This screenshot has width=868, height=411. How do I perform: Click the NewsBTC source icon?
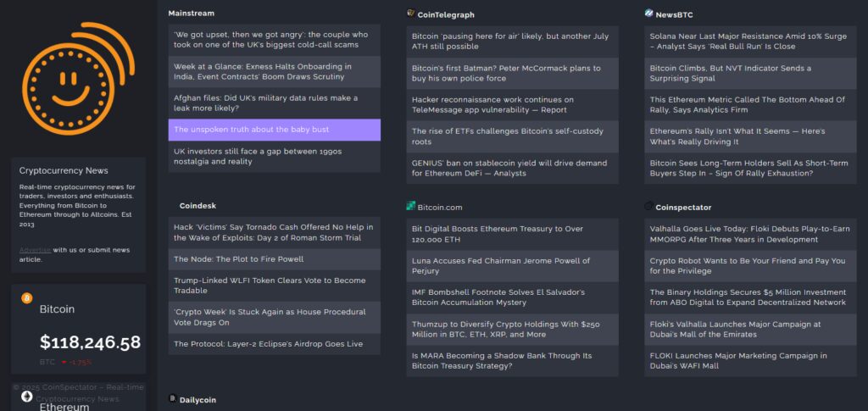pos(648,14)
